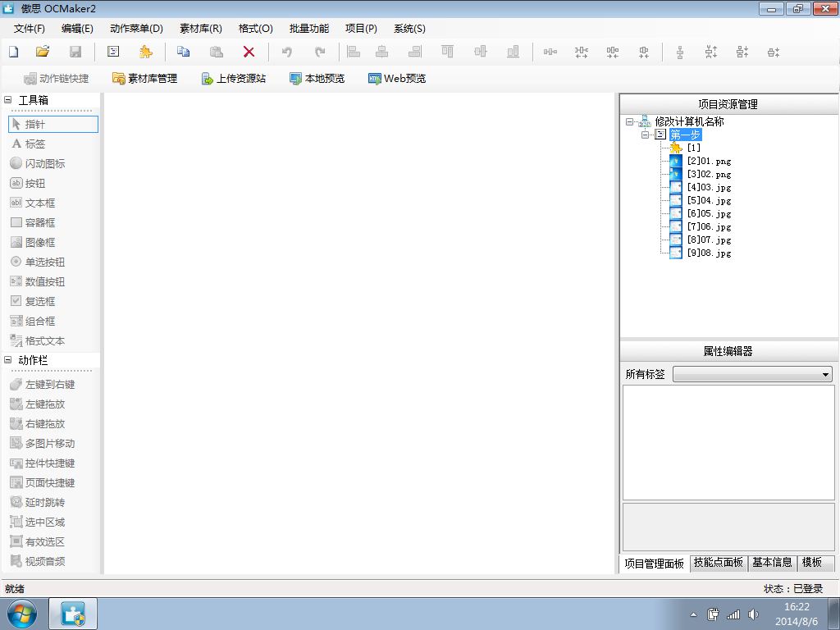This screenshot has width=840, height=630.
Task: Open the 系统(S) menu
Action: pyautogui.click(x=409, y=29)
